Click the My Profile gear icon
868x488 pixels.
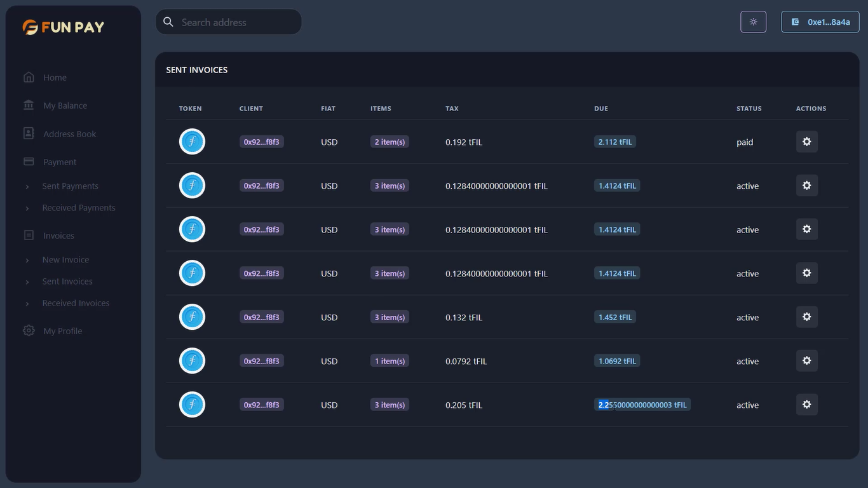point(28,330)
